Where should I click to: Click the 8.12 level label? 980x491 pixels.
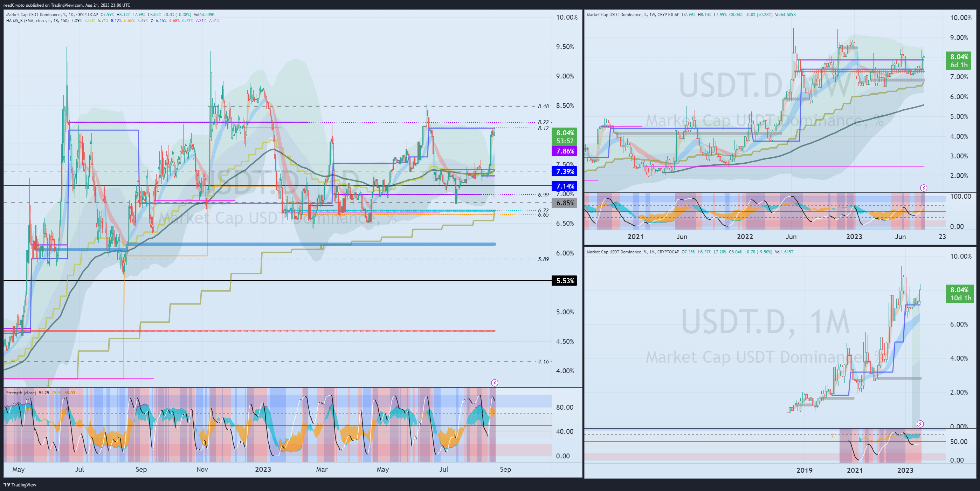pos(543,128)
